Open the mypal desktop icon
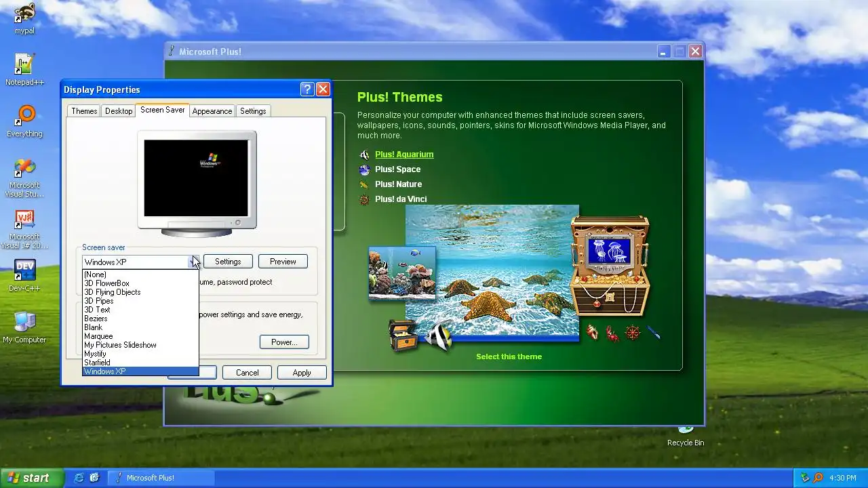Image resolution: width=868 pixels, height=488 pixels. click(24, 18)
